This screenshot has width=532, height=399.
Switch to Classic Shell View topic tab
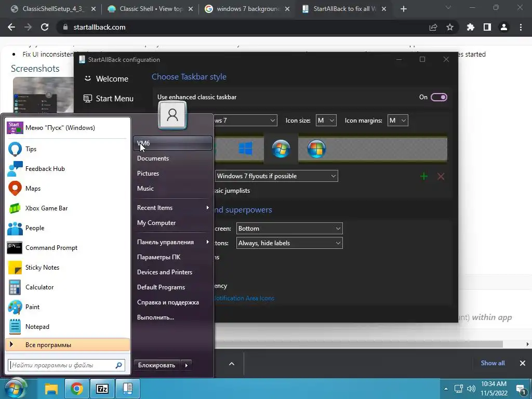pyautogui.click(x=150, y=9)
